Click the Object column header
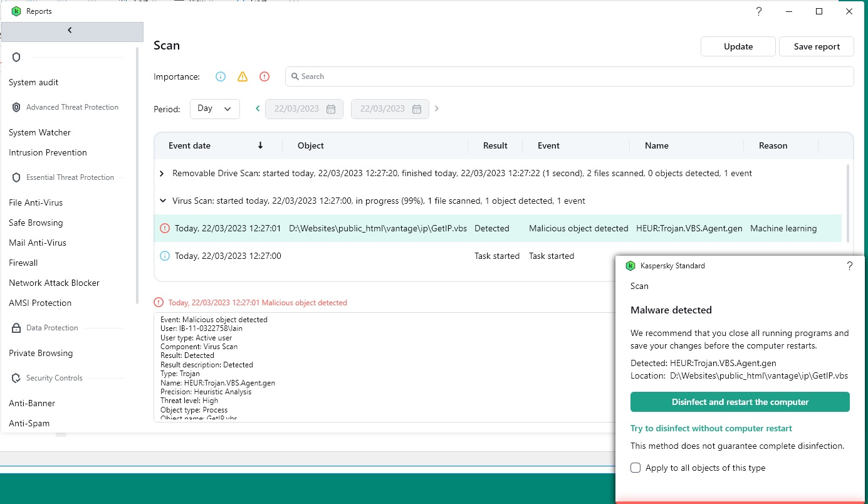The width and height of the screenshot is (868, 504). tap(311, 145)
